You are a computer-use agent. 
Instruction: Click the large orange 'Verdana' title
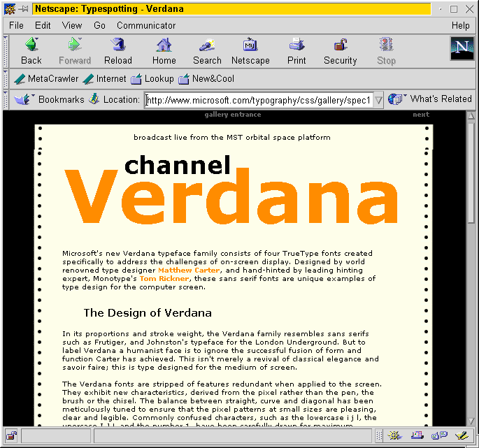231,197
